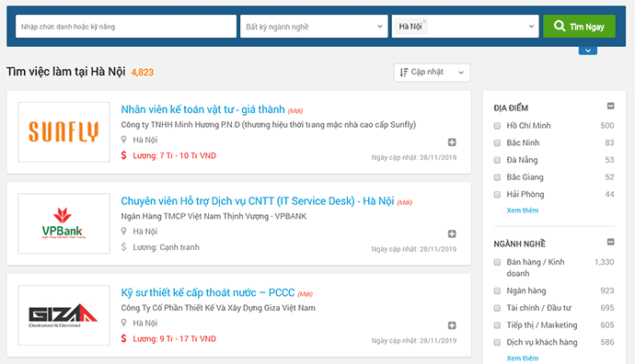Click salary text Lương: 9 Tr - 17 Tr VND
635x364 pixels.
tap(175, 339)
